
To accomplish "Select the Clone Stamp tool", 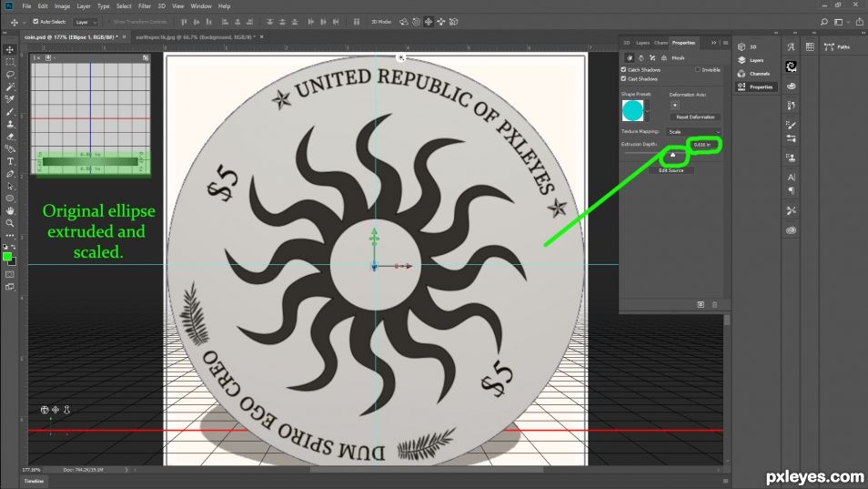I will click(10, 124).
